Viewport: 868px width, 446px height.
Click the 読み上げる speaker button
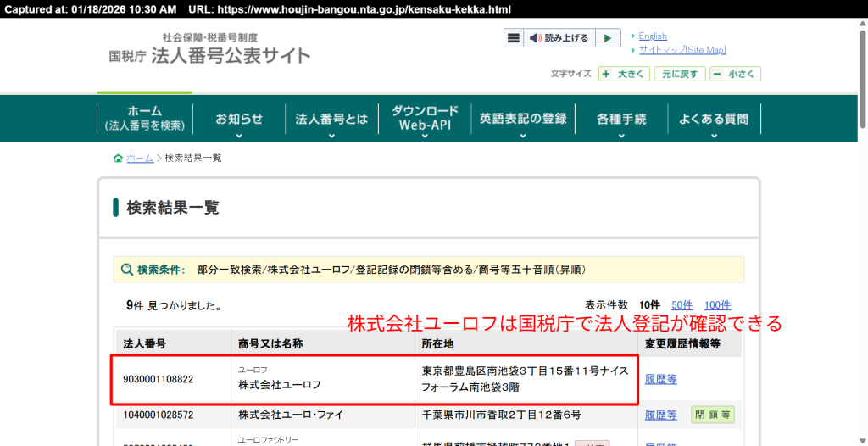coord(559,38)
